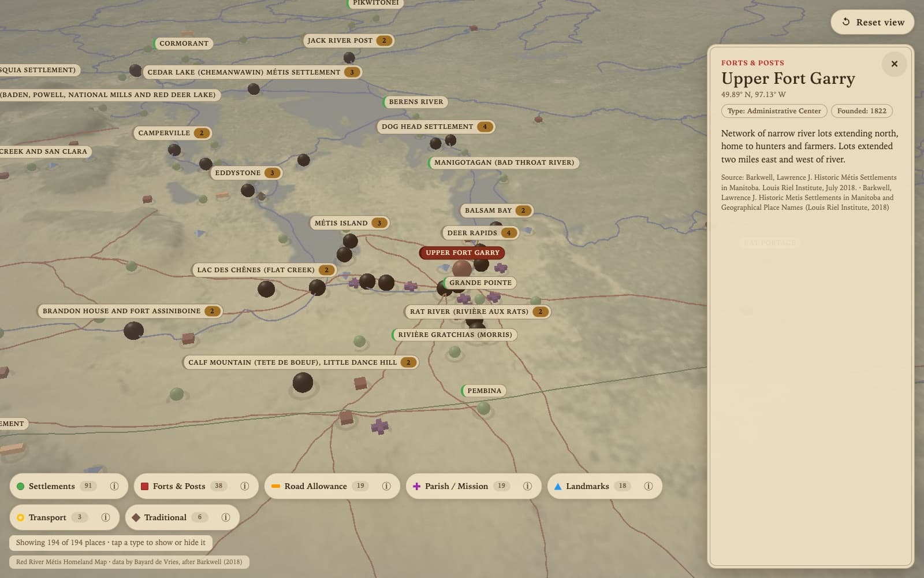The height and width of the screenshot is (578, 924).
Task: Open the Rivière Gratchias (Morris) label
Action: click(454, 335)
